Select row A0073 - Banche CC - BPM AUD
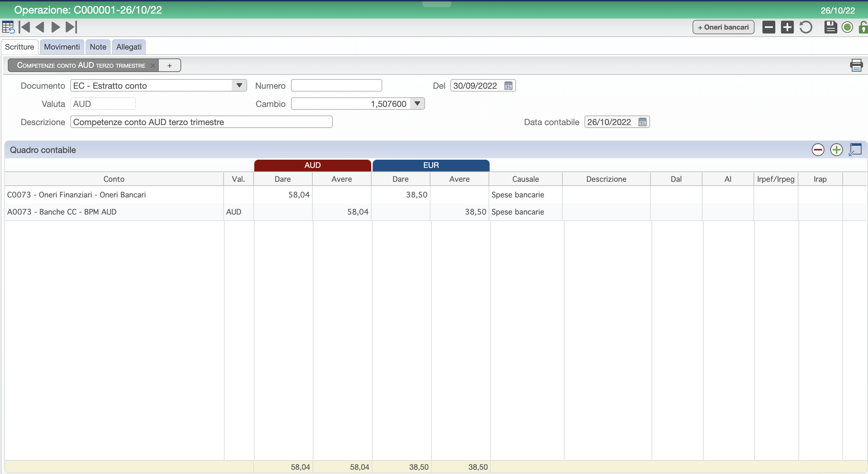Image resolution: width=868 pixels, height=474 pixels. 436,212
